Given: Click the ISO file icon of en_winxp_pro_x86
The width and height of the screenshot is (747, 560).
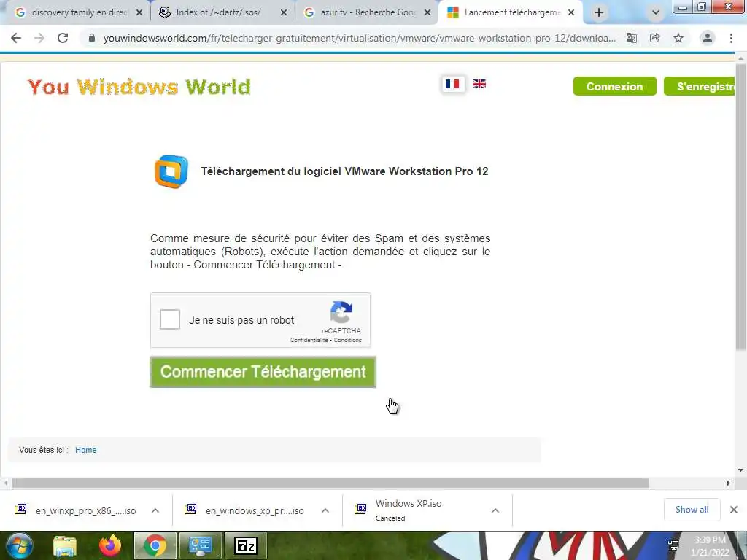Looking at the screenshot, I should point(20,510).
